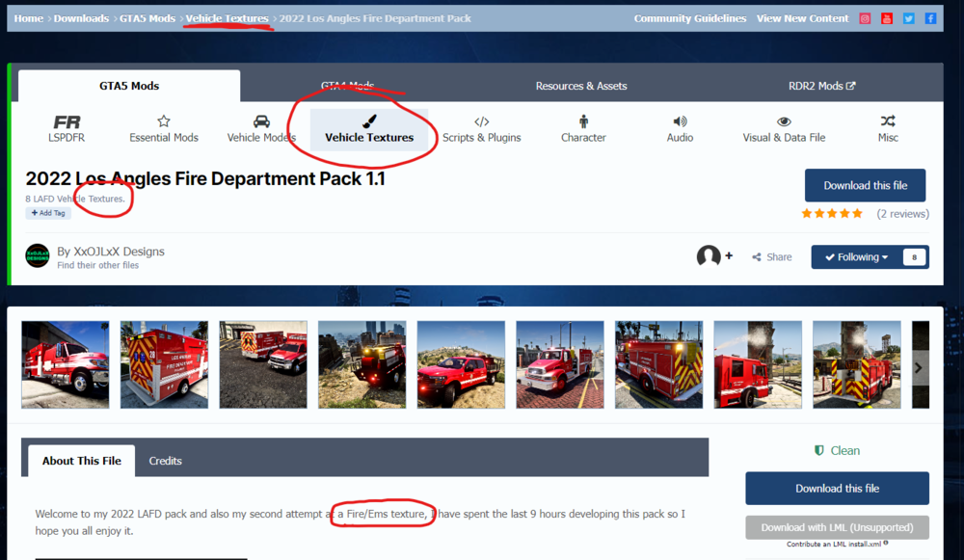The height and width of the screenshot is (560, 964).
Task: Select the Scripts & Plugins code icon
Action: point(481,121)
